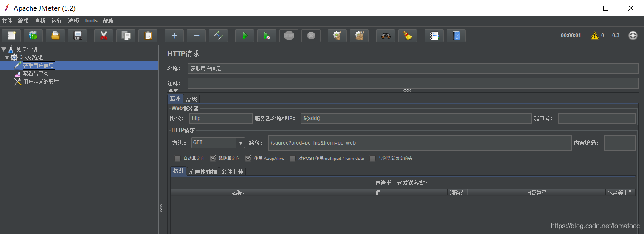Image resolution: width=644 pixels, height=234 pixels.
Task: Open the 选项 menu
Action: coord(73,21)
